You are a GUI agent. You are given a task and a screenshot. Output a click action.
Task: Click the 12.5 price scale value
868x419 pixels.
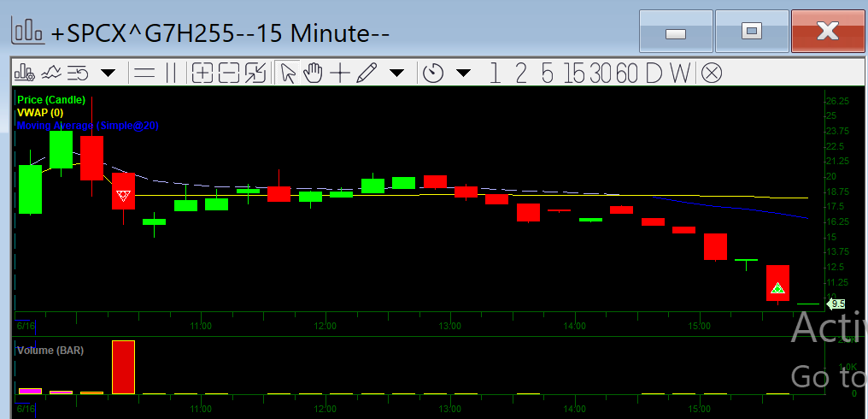point(835,267)
